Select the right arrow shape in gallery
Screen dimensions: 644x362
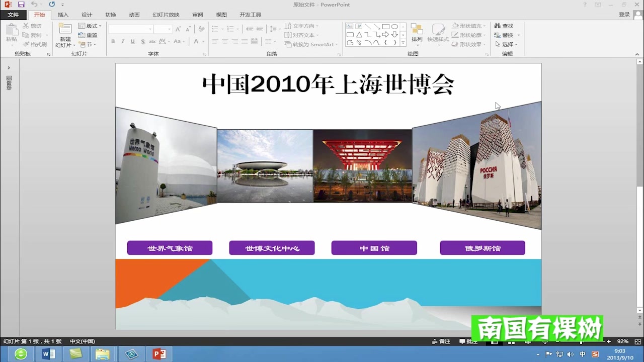(386, 35)
